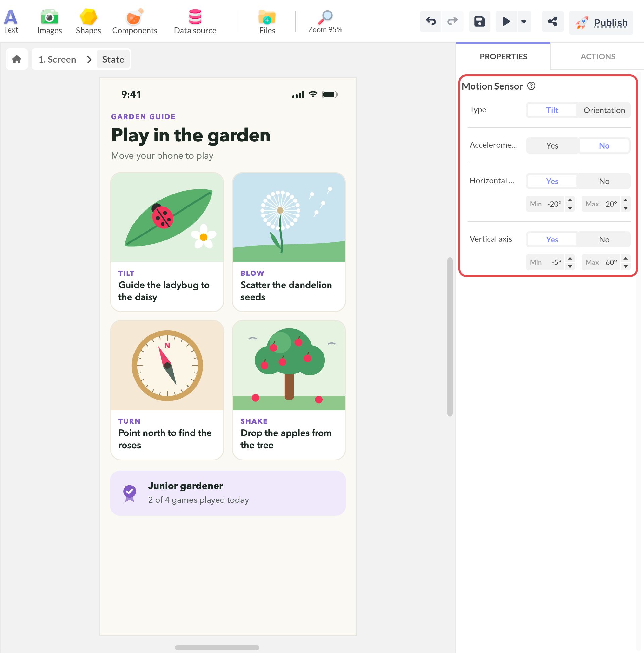
Task: Open the Shapes tool
Action: tap(88, 22)
